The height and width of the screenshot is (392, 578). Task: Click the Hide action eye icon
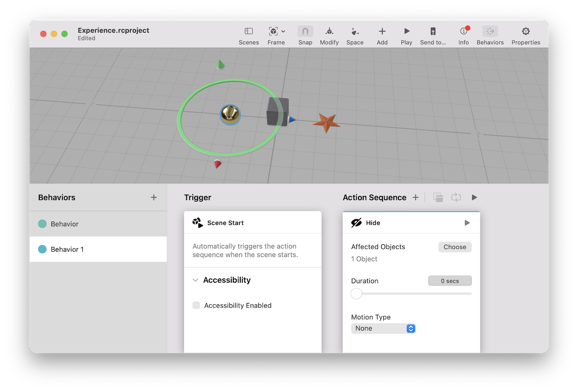click(356, 223)
